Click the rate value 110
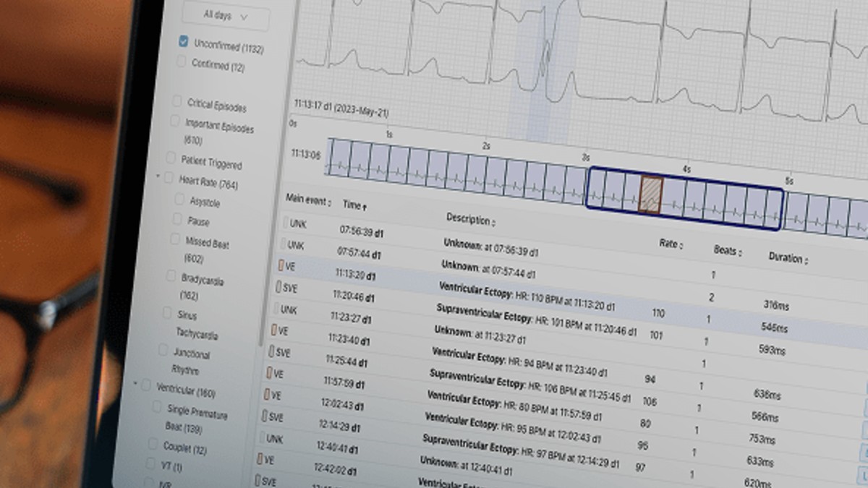The height and width of the screenshot is (488, 868). coord(657,314)
